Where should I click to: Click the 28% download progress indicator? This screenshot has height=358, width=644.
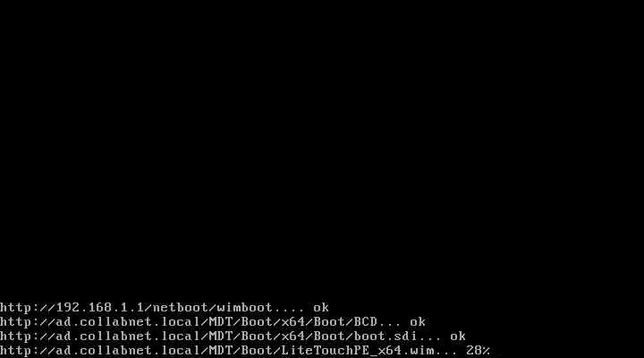(478, 351)
